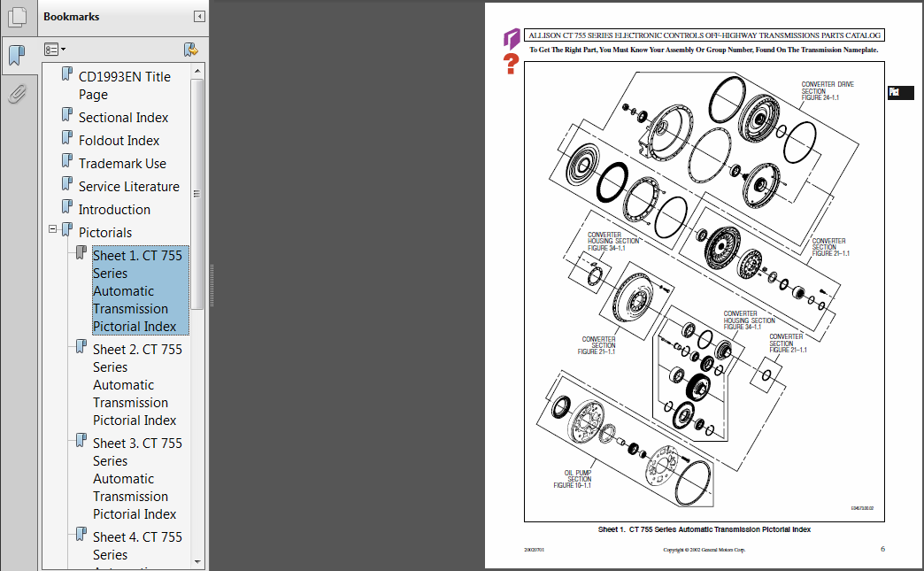Click bookmark icon beside Trademark Use
The image size is (924, 571).
point(67,160)
